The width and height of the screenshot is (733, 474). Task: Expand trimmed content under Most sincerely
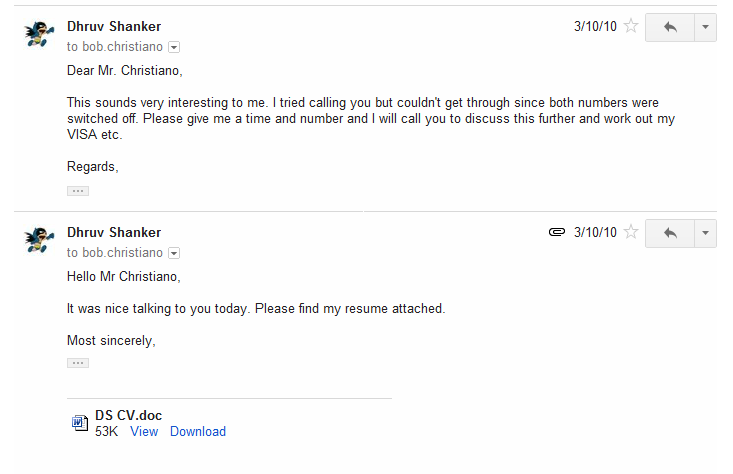coord(78,363)
